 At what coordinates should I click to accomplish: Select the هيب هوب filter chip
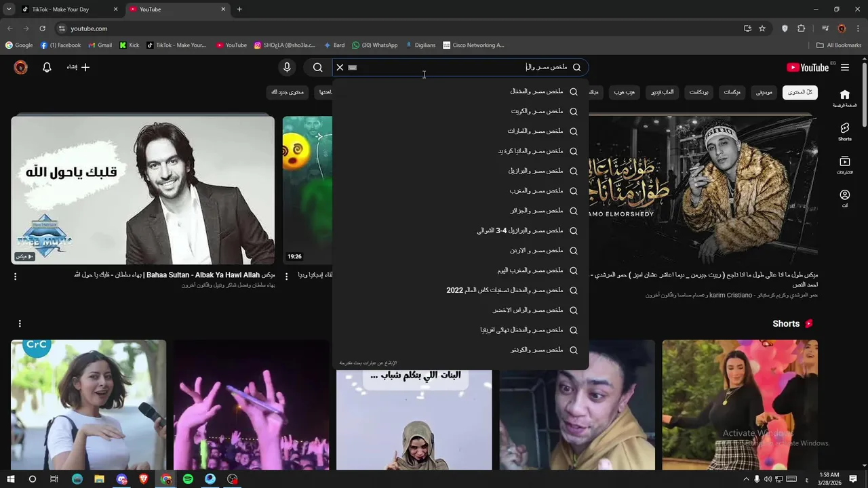[x=624, y=92]
